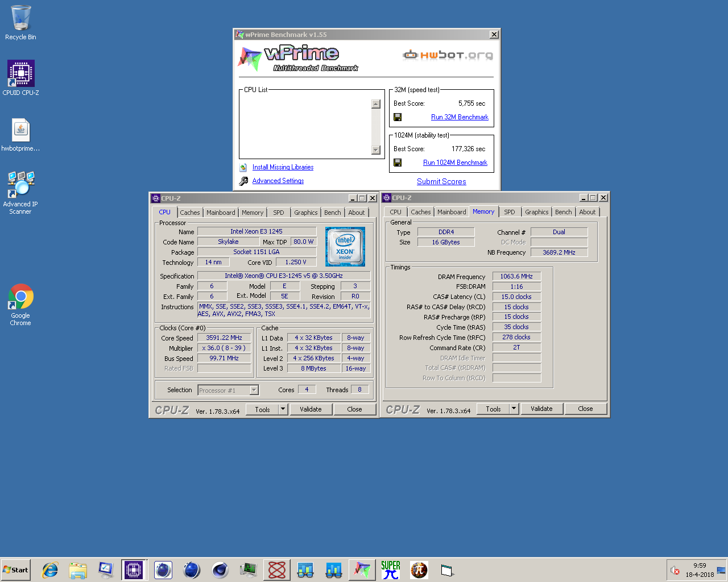Image resolution: width=728 pixels, height=582 pixels.
Task: Activate the CPU-Z taskbar button
Action: click(134, 569)
